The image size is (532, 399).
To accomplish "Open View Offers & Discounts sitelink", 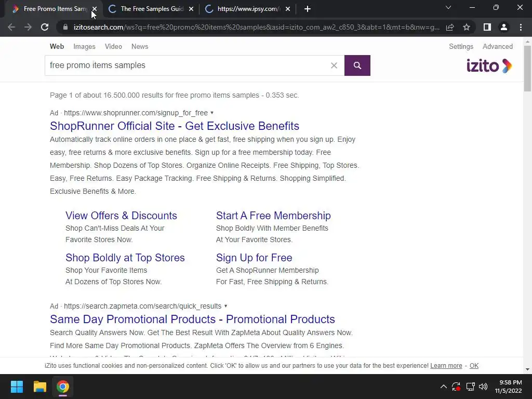I will coord(121,216).
